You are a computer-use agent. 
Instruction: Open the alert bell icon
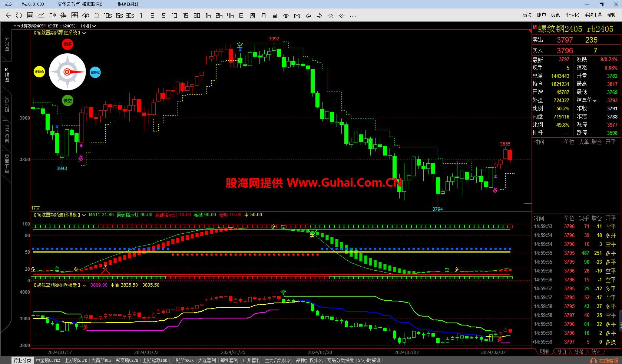point(97,16)
